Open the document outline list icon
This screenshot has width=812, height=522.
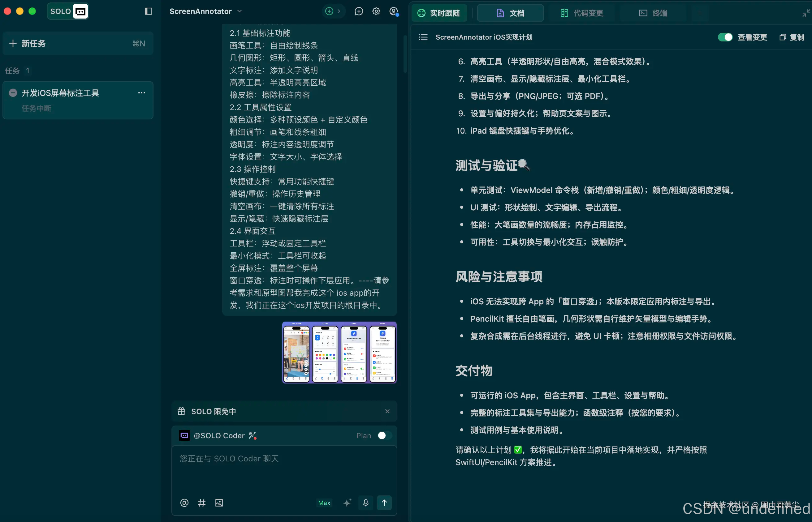[423, 37]
